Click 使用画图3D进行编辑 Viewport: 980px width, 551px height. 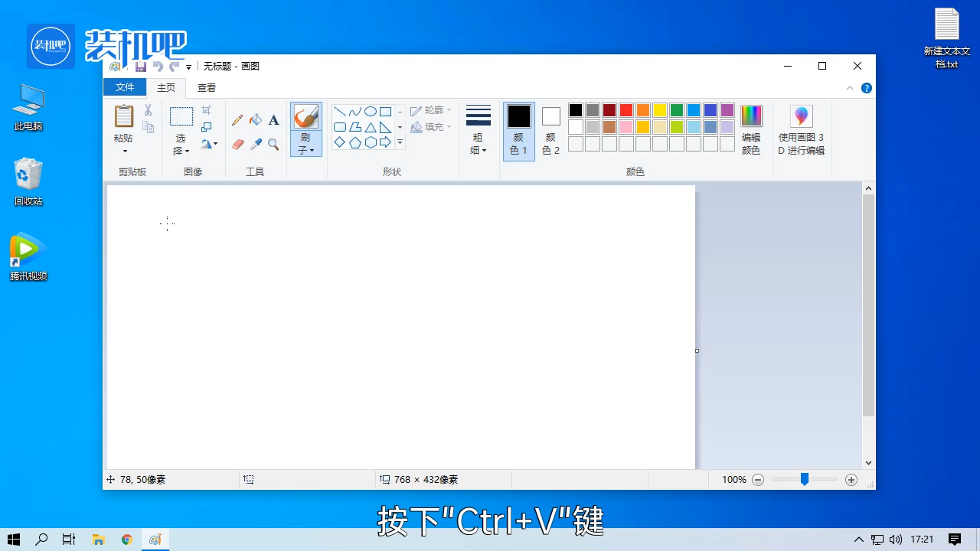[x=801, y=130]
